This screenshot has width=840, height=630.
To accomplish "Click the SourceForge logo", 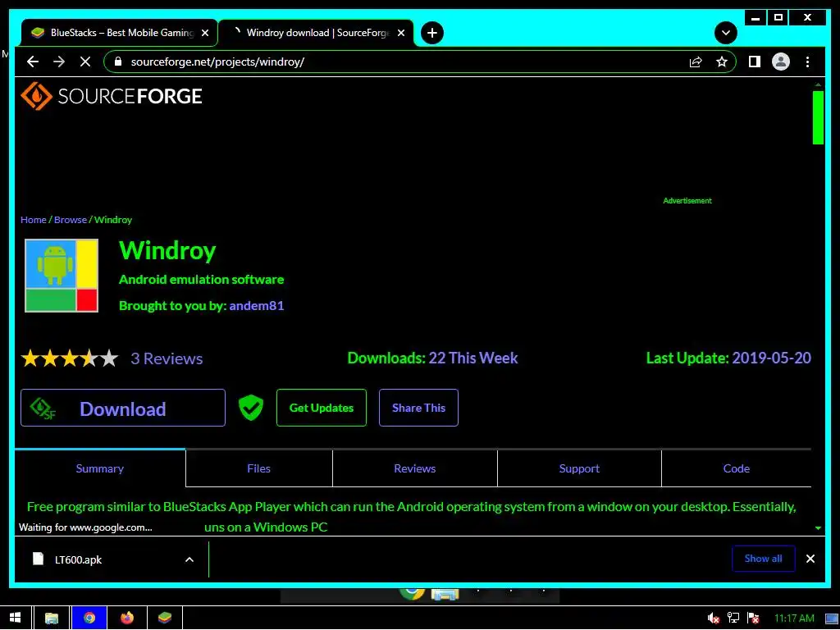I will (x=112, y=97).
